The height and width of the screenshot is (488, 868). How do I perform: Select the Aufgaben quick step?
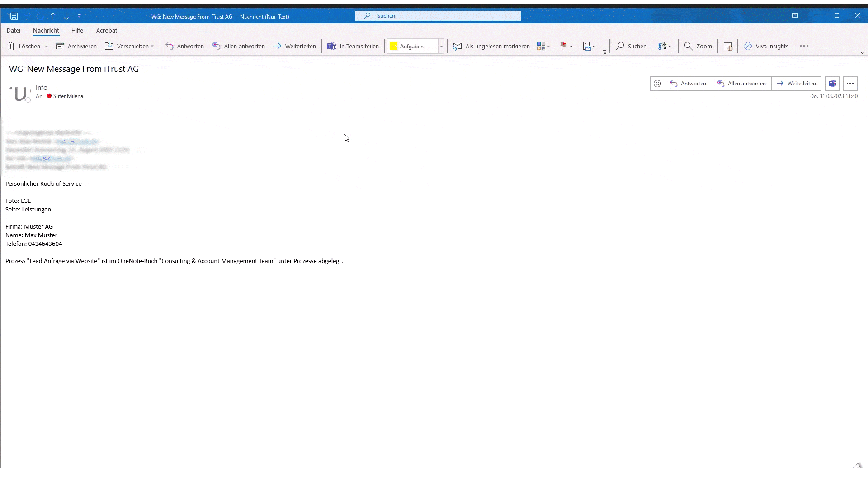(x=412, y=46)
